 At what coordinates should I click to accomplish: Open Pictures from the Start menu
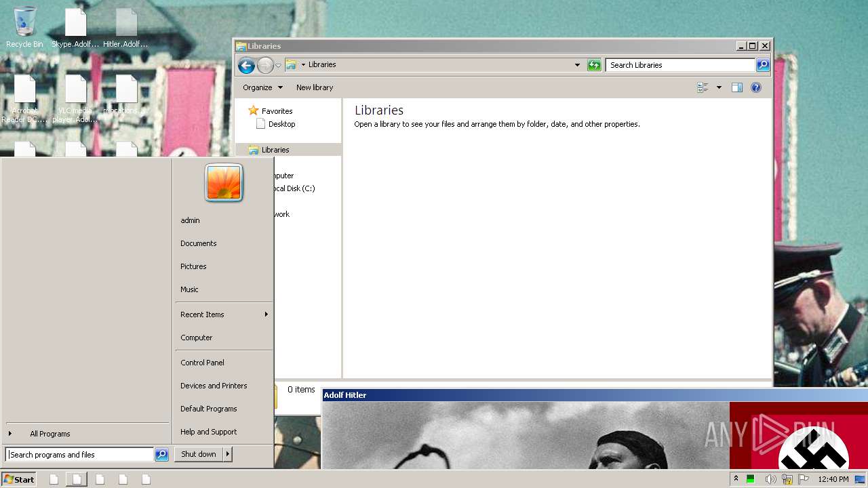tap(193, 266)
